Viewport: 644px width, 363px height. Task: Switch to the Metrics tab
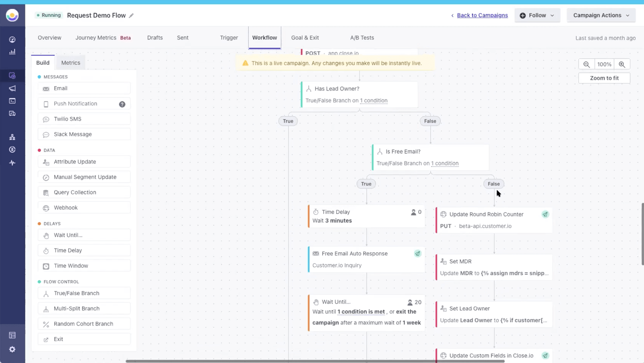pyautogui.click(x=70, y=62)
